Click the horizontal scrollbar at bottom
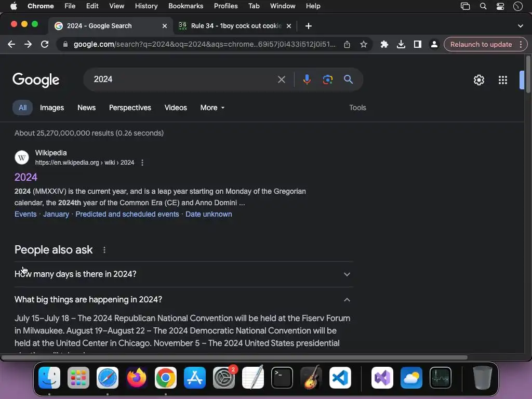Image resolution: width=532 pixels, height=399 pixels. [234, 357]
